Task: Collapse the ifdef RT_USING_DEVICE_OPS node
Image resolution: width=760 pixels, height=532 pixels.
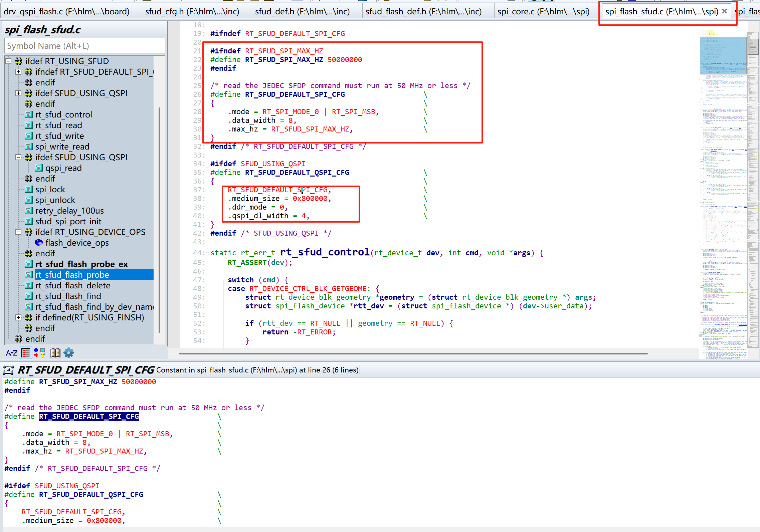Action: pyautogui.click(x=18, y=232)
